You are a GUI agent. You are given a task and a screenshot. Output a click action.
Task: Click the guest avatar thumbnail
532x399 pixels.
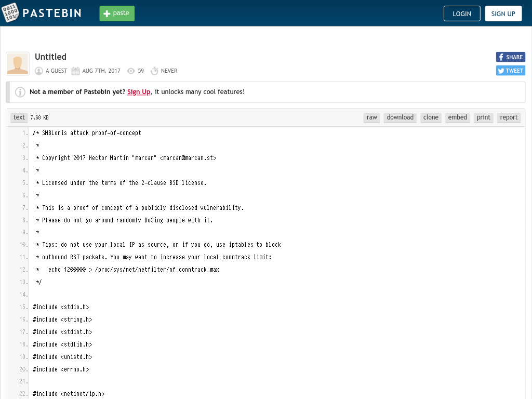click(x=18, y=63)
